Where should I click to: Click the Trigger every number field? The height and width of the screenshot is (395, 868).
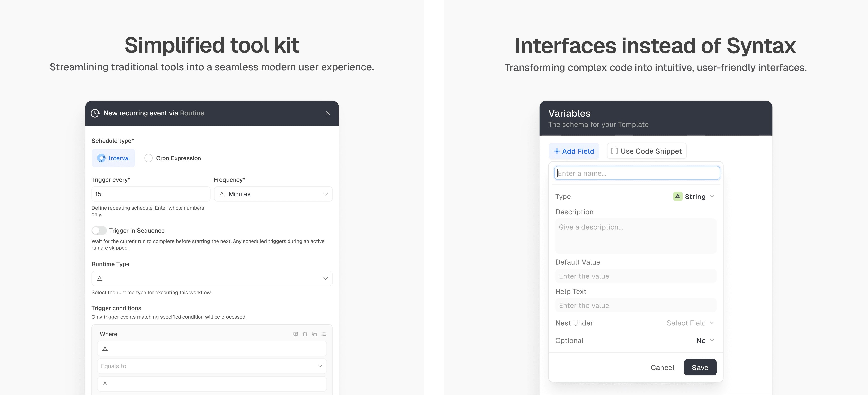(x=151, y=194)
